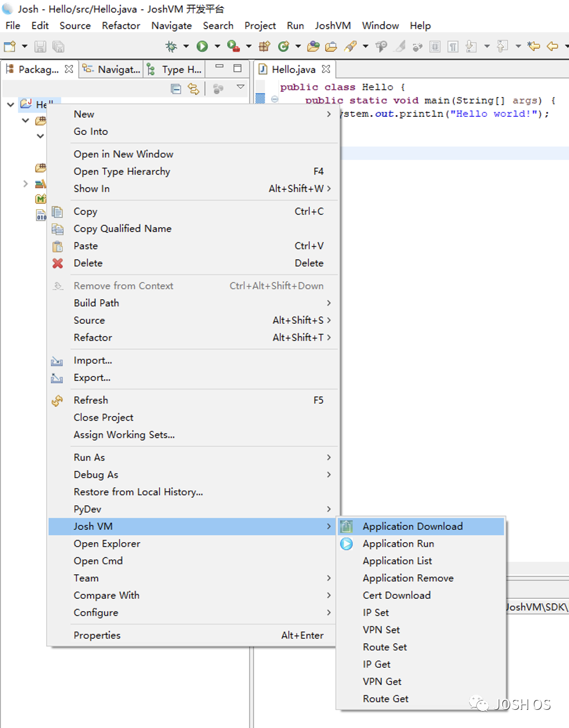Image resolution: width=569 pixels, height=728 pixels.
Task: Select the Hello.java editor tab
Action: [x=293, y=69]
